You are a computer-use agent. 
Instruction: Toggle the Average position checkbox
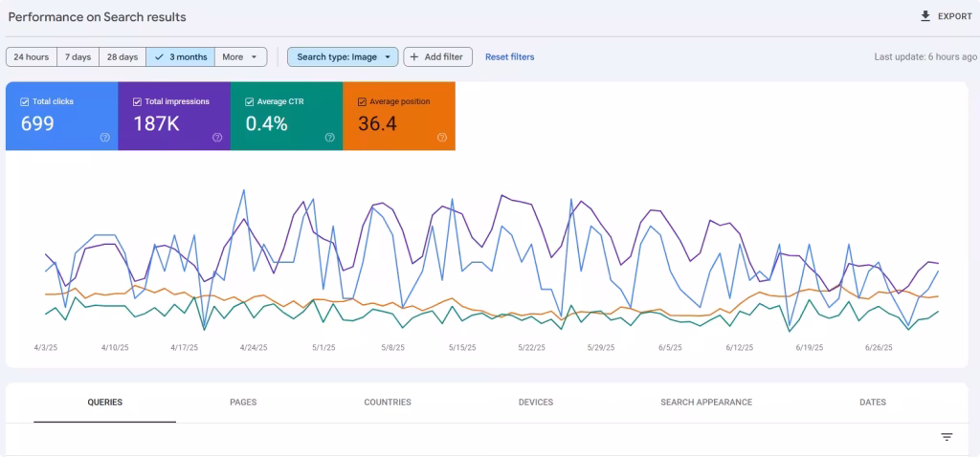pyautogui.click(x=362, y=101)
